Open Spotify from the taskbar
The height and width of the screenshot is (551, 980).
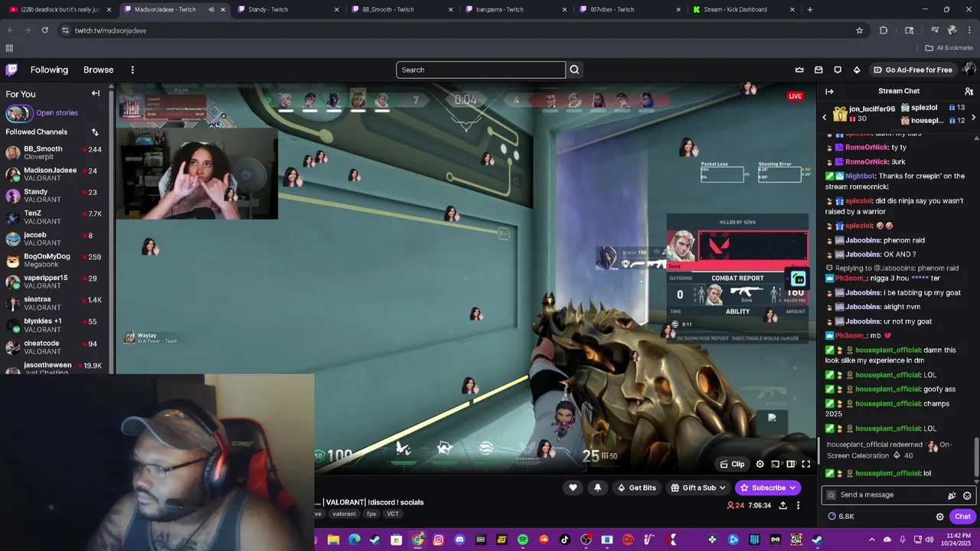[523, 540]
